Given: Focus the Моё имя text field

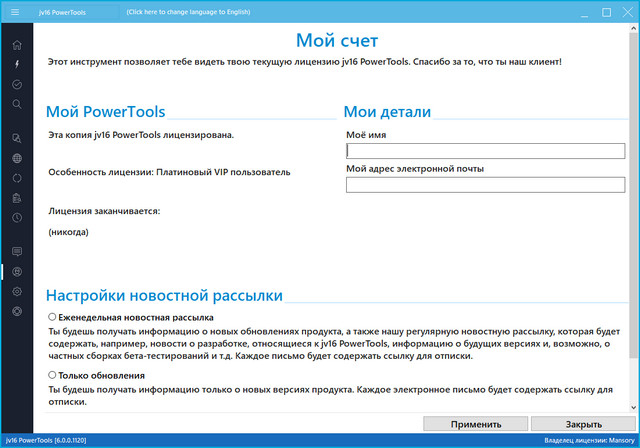Looking at the screenshot, I should [485, 151].
